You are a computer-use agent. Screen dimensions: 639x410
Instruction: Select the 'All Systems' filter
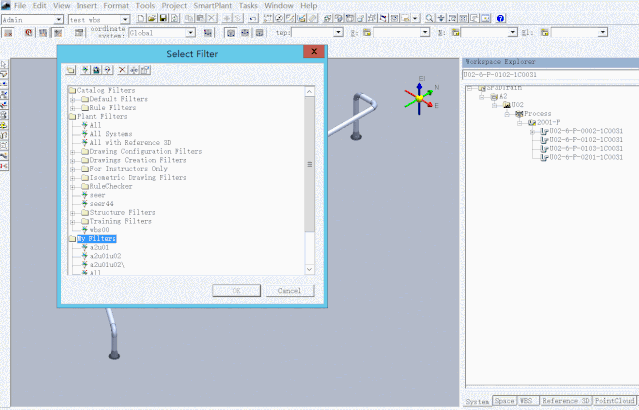pos(110,134)
